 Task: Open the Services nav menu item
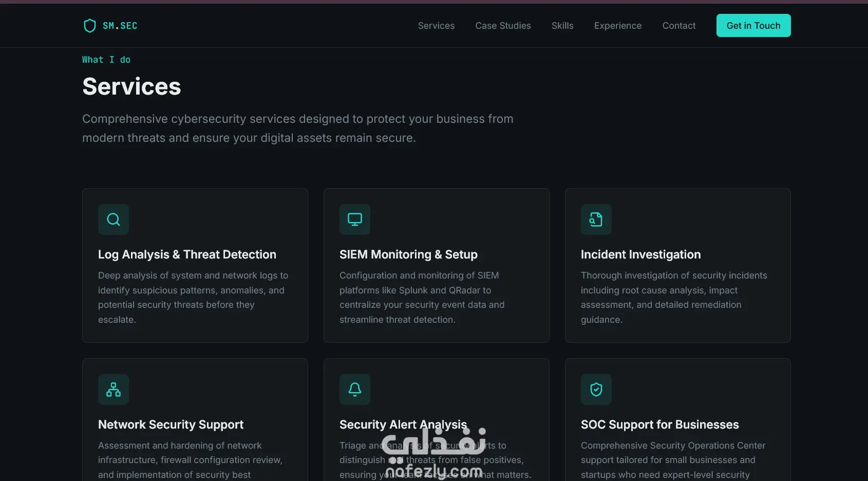(436, 26)
